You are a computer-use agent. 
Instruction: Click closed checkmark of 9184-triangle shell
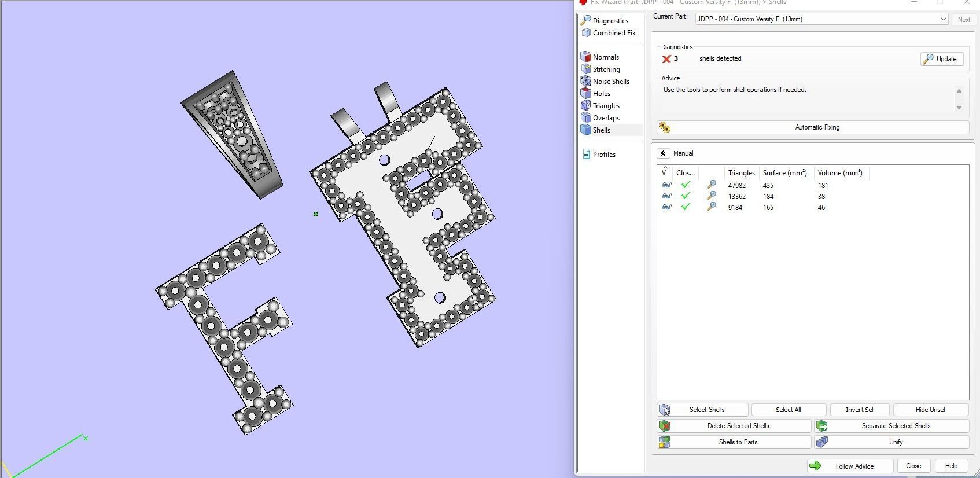(686, 207)
